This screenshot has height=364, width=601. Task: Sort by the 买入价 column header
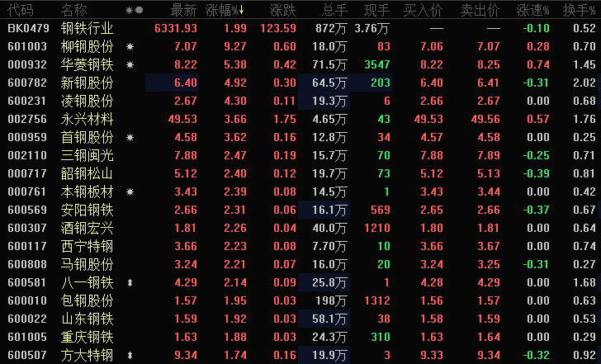(424, 11)
